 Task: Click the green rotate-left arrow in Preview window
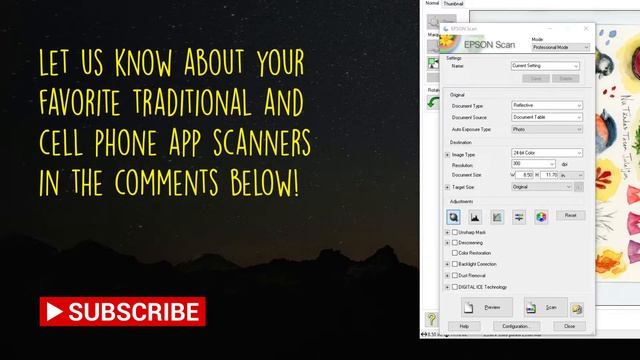tap(433, 102)
